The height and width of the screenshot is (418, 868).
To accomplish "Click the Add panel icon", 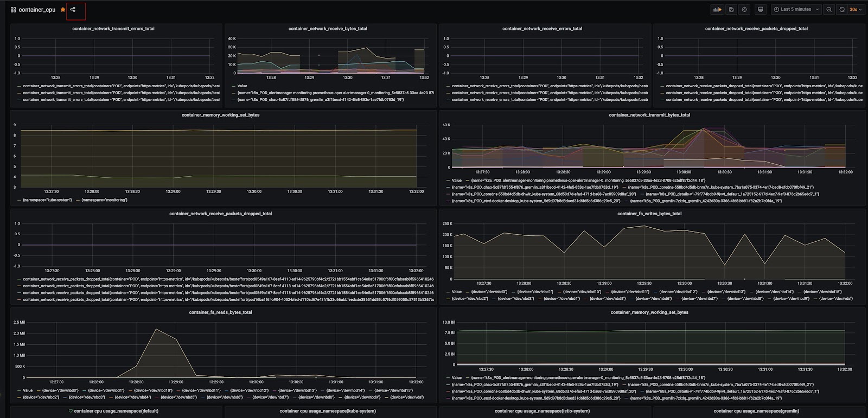I will (x=717, y=9).
